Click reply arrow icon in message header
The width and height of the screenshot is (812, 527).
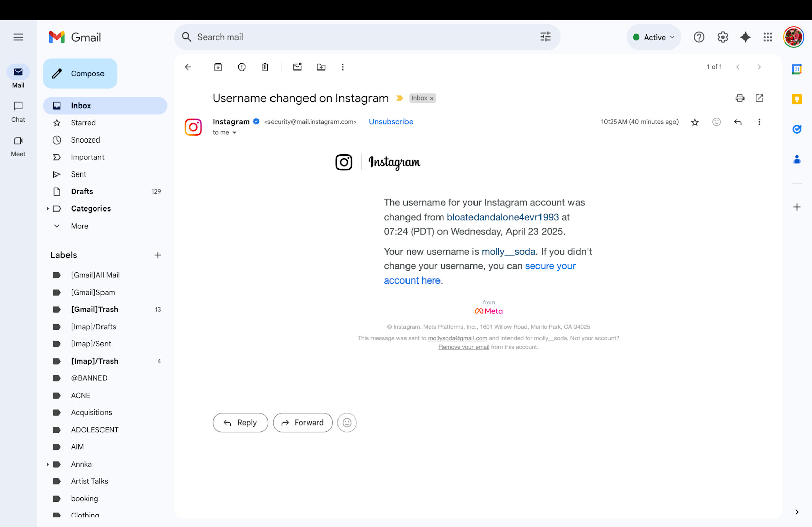(738, 122)
